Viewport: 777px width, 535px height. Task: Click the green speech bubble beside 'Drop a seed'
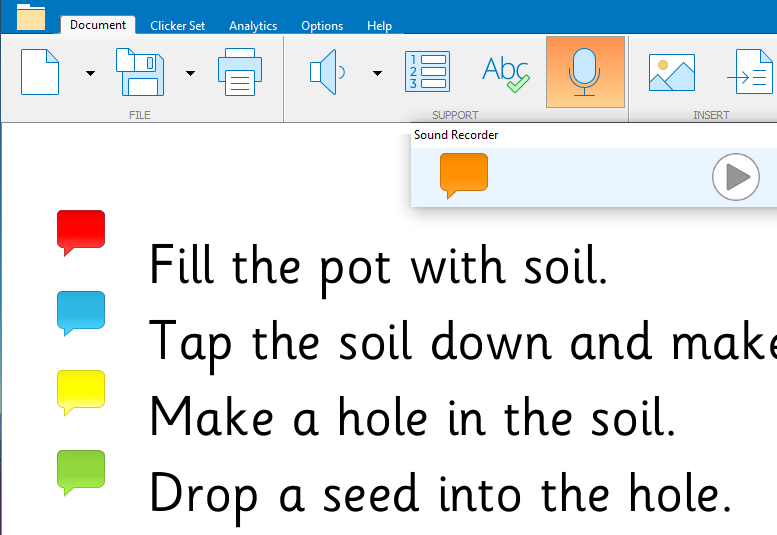coord(81,470)
